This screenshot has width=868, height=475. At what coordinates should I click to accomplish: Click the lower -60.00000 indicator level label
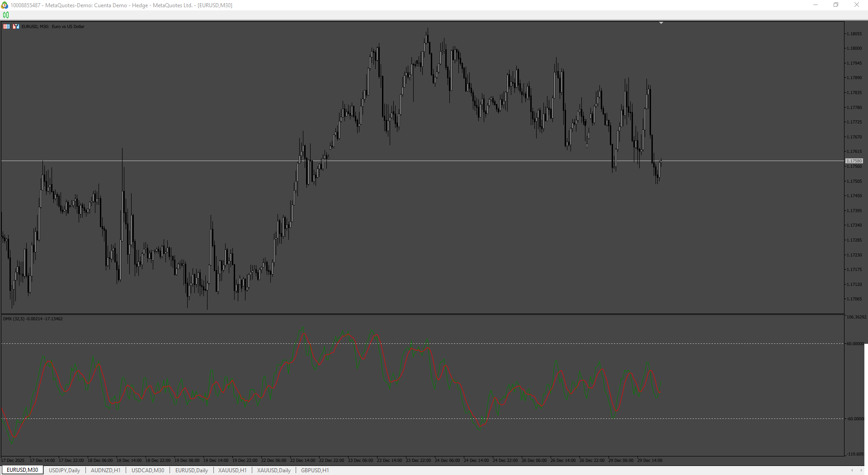point(855,419)
